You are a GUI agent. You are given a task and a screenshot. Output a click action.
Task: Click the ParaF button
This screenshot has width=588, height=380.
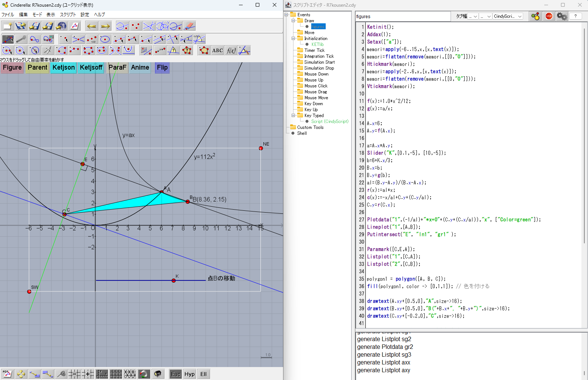(x=117, y=67)
